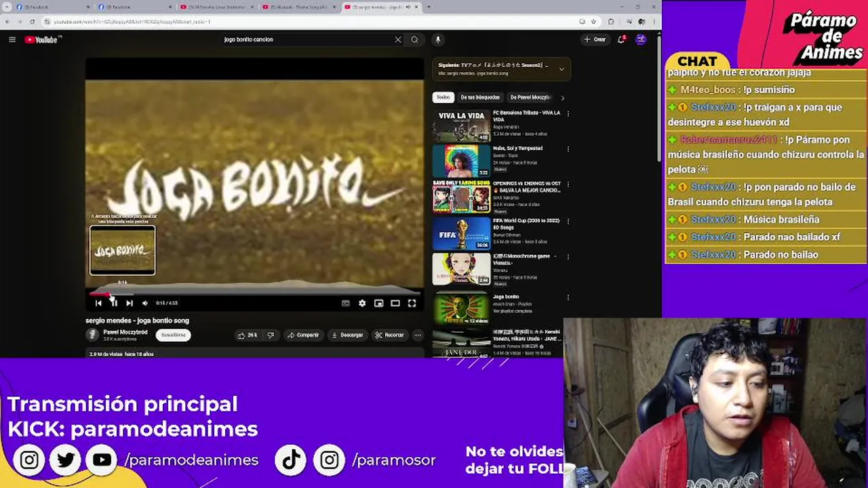Click 'Ver playlist completa' link

pos(512,311)
